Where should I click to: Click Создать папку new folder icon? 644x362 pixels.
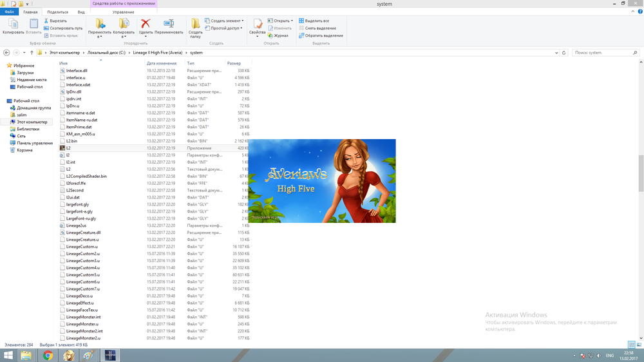point(196,24)
